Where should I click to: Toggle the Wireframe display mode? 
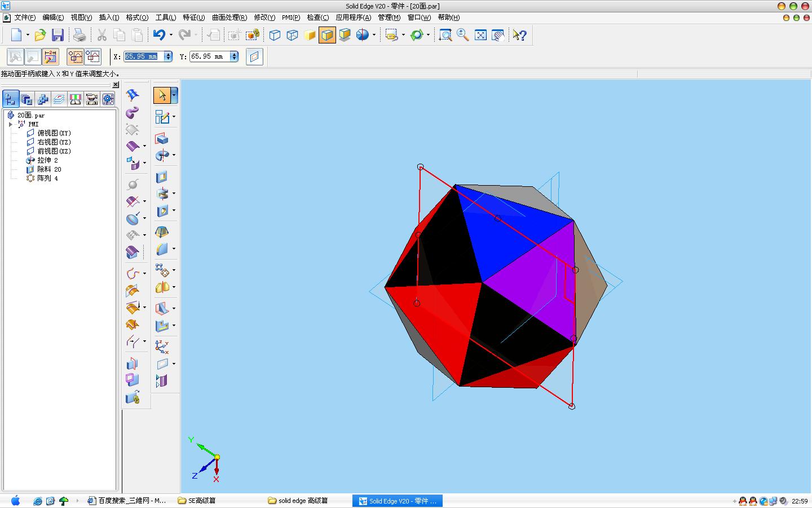[x=275, y=35]
